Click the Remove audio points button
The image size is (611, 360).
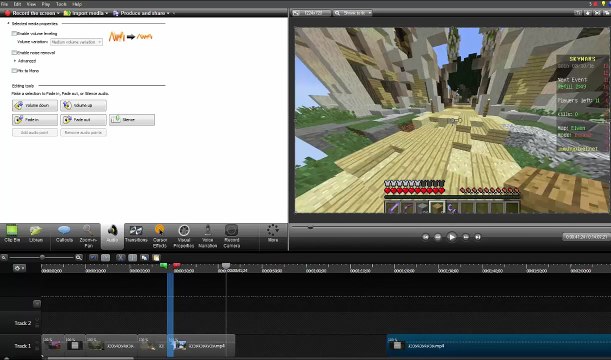pos(83,132)
